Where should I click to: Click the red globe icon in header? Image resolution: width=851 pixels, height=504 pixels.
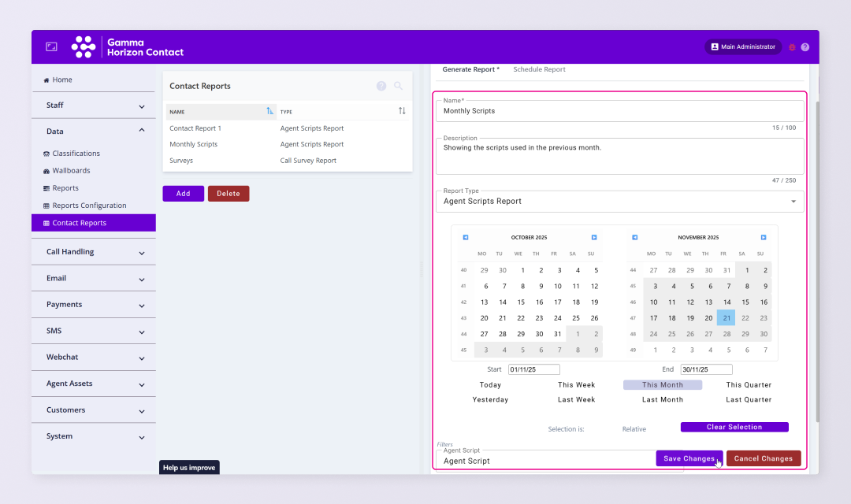tap(792, 47)
